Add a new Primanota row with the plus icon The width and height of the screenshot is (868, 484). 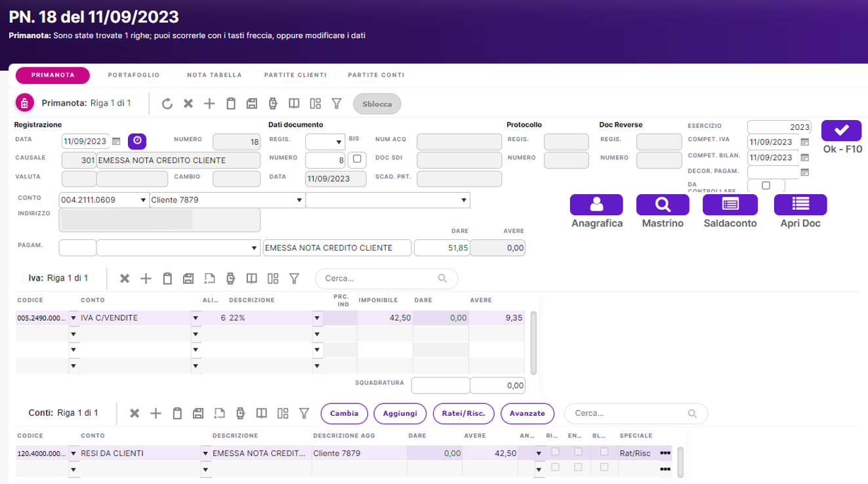[209, 104]
